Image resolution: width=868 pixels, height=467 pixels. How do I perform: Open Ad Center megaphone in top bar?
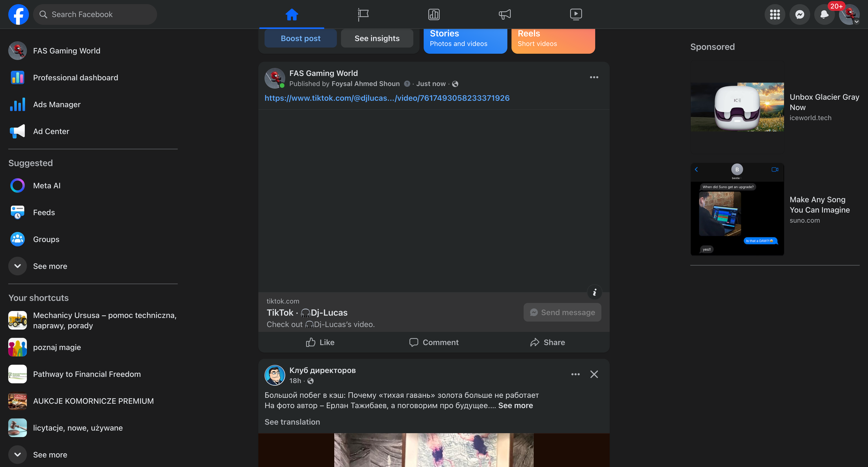point(505,14)
